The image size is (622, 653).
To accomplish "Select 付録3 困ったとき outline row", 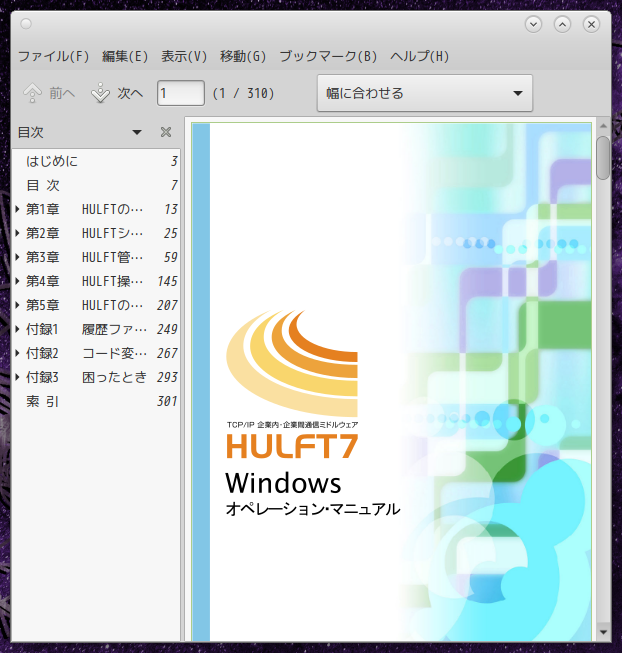I will click(x=96, y=377).
